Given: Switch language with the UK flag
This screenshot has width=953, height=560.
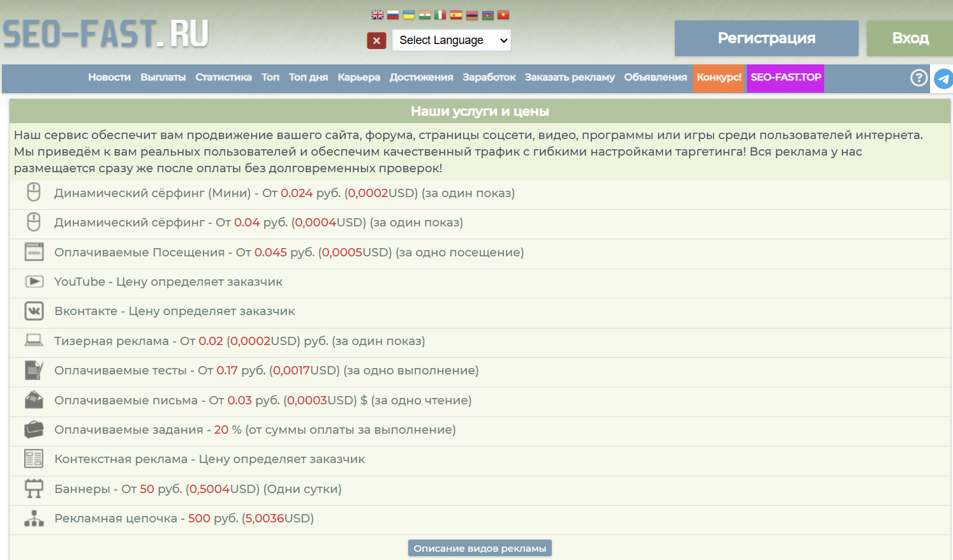Looking at the screenshot, I should click(x=378, y=15).
